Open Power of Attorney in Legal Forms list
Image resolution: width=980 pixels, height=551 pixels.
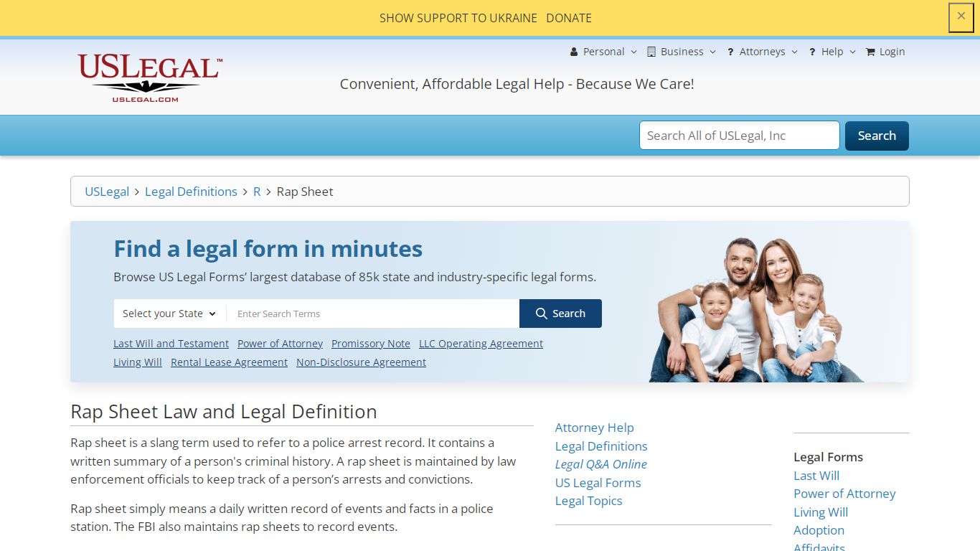[844, 494]
